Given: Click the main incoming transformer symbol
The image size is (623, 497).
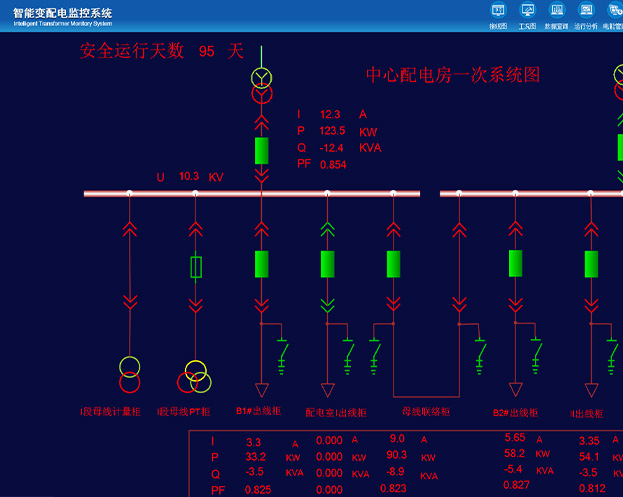Looking at the screenshot, I should coord(261,86).
